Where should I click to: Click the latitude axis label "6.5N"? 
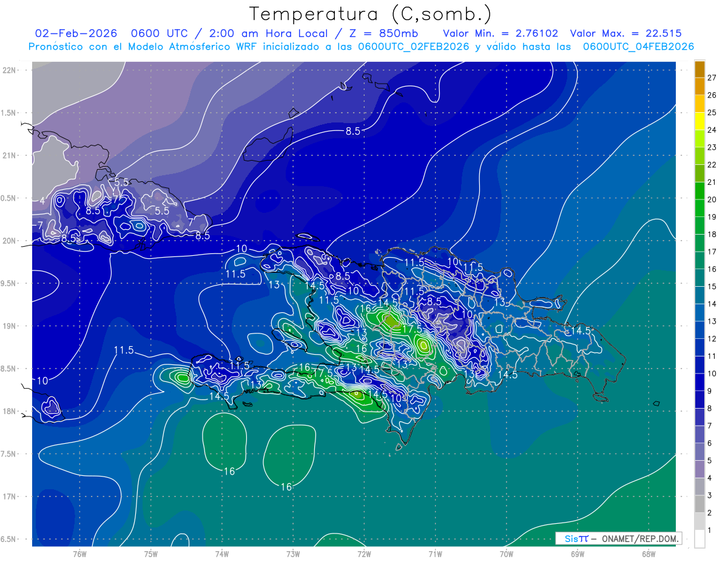click(9, 540)
